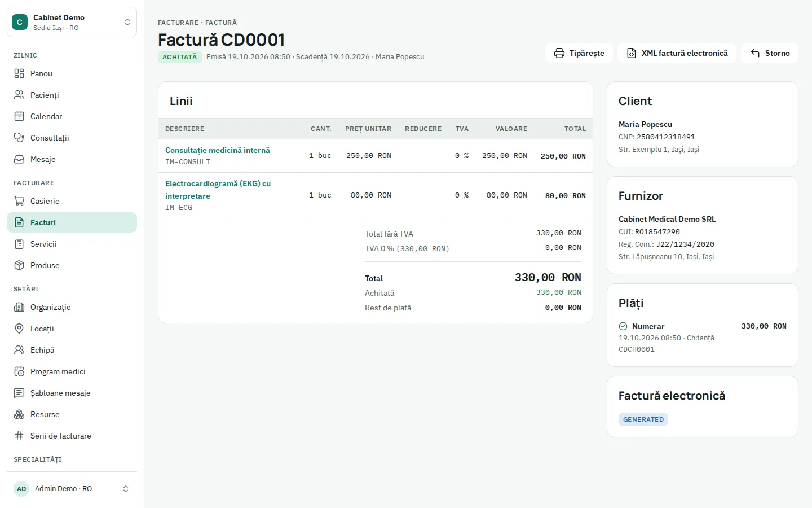Image resolution: width=812 pixels, height=508 pixels.
Task: Click the Rest de plată label
Action: (388, 308)
